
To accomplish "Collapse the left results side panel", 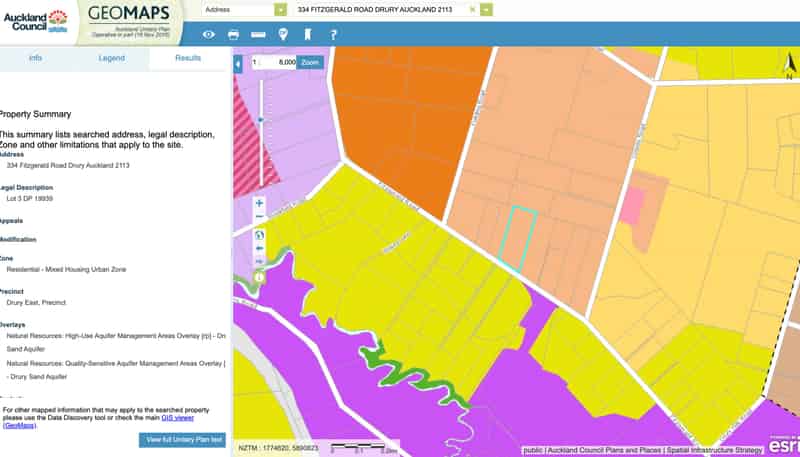I will [x=238, y=64].
